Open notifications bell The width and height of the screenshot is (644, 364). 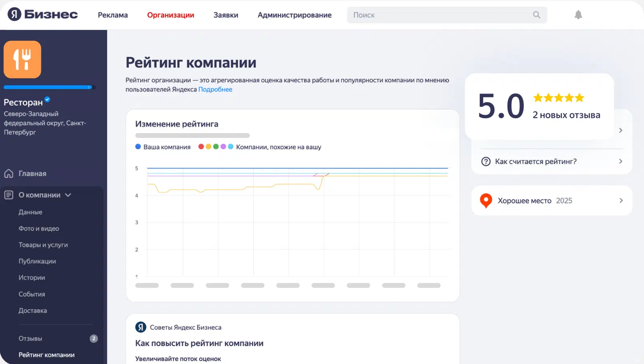click(x=578, y=15)
